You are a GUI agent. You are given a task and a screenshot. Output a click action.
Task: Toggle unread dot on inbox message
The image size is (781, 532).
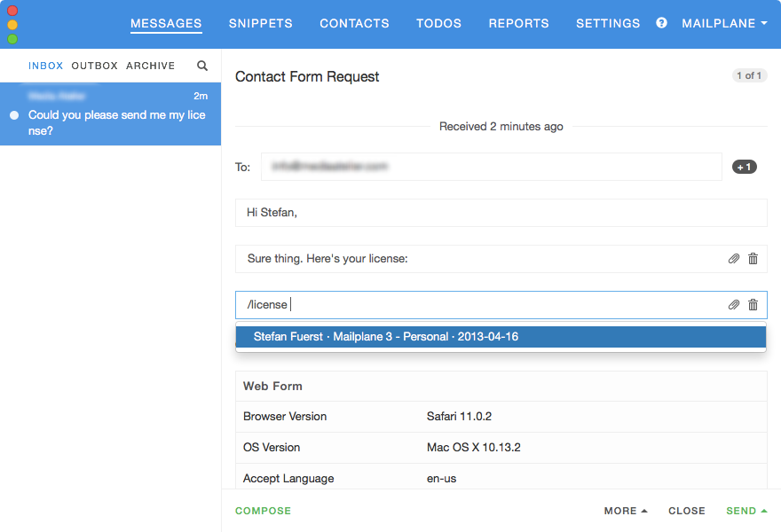point(14,115)
